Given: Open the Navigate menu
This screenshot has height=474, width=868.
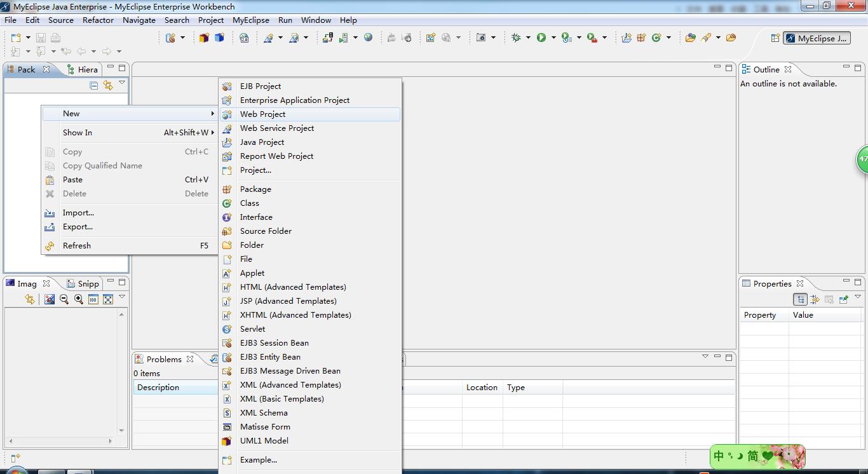Looking at the screenshot, I should [x=139, y=20].
